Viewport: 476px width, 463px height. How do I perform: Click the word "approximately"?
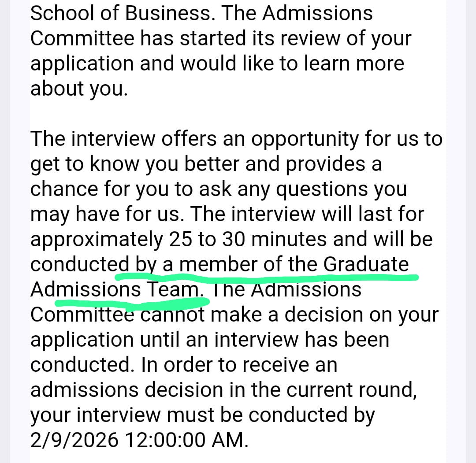point(96,240)
